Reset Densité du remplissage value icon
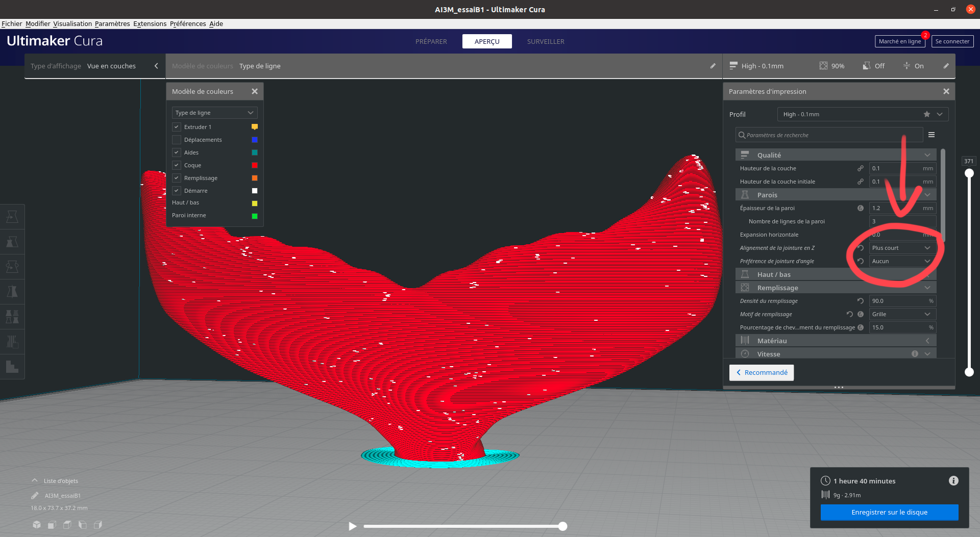Viewport: 980px width, 537px height. (861, 301)
